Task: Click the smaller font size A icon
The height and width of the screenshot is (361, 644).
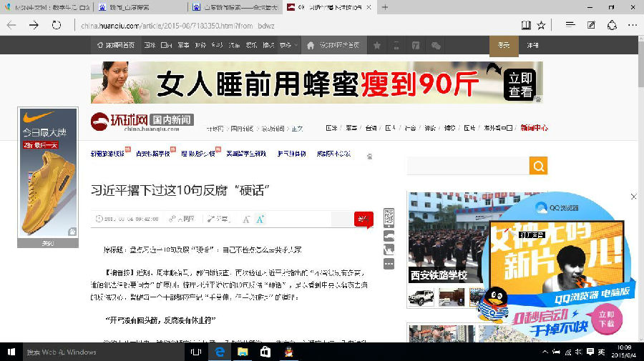Action: [245, 219]
